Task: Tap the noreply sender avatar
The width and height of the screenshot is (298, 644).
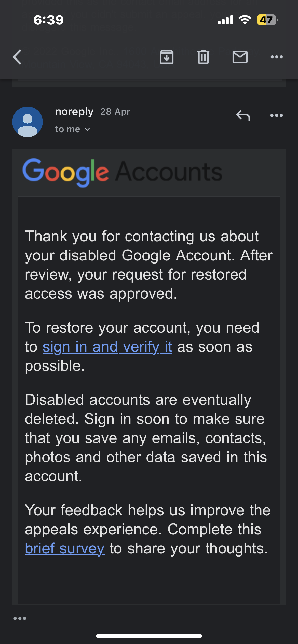Action: coord(28,122)
